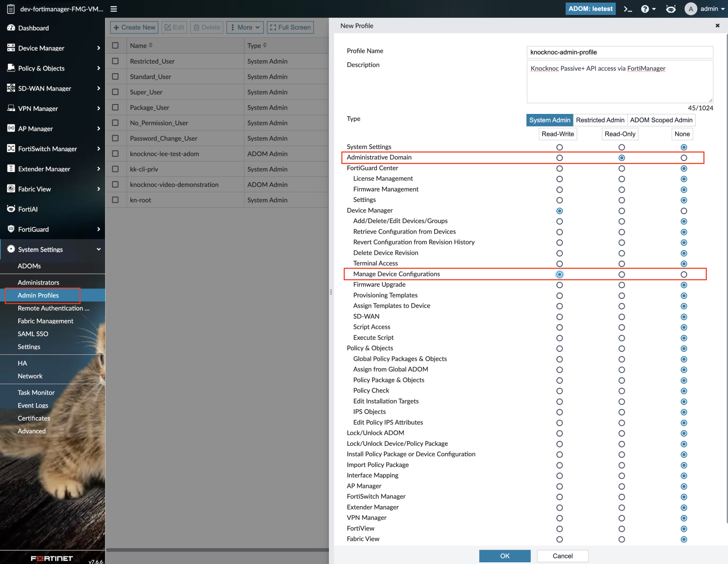
Task: Expand the Device Manager sidebar chevron
Action: coord(99,48)
